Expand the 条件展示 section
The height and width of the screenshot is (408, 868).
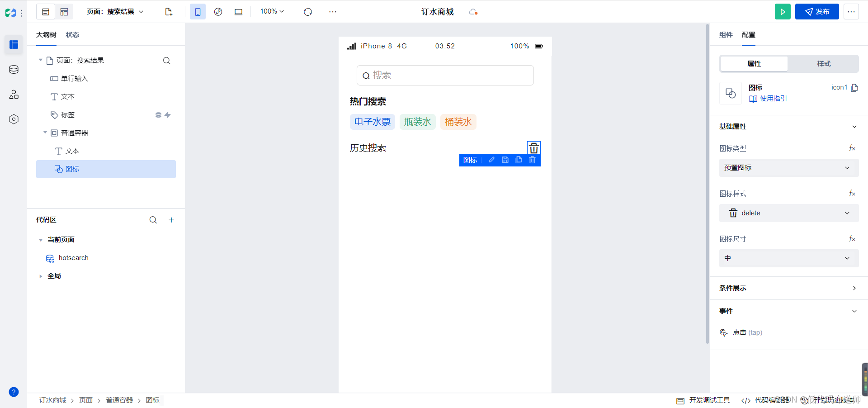click(854, 288)
